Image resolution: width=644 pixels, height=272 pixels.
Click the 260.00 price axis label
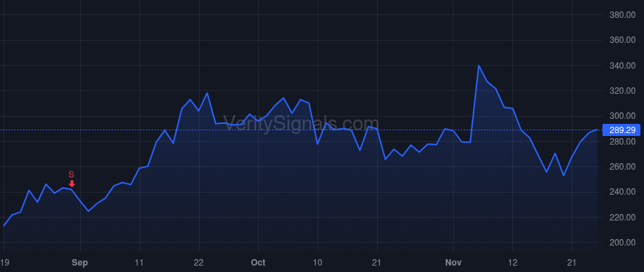click(622, 167)
